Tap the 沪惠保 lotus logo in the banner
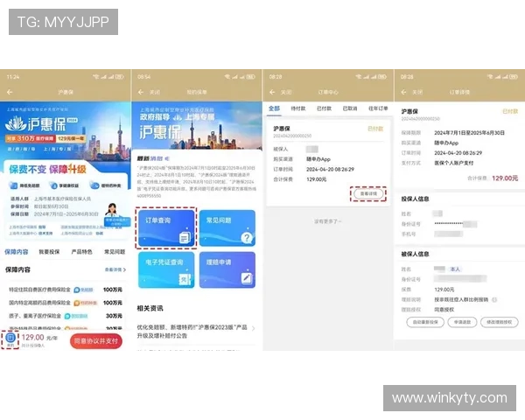Screen dimensions: 525x420 tap(16, 123)
